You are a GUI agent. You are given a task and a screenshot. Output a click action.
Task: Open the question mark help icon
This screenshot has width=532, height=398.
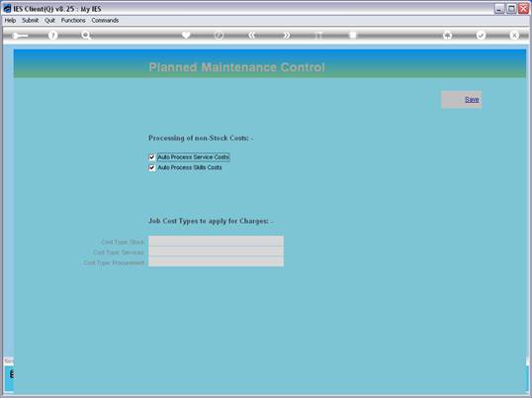pos(52,35)
